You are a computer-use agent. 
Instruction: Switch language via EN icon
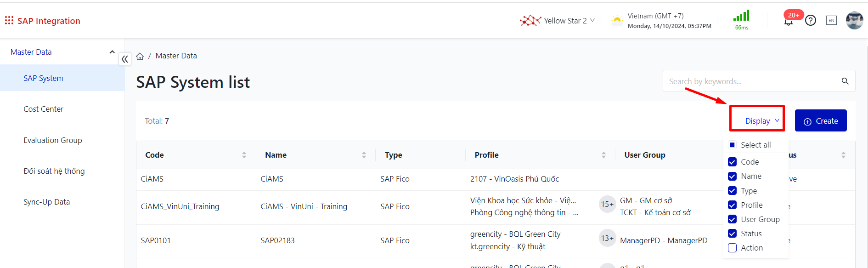point(831,20)
